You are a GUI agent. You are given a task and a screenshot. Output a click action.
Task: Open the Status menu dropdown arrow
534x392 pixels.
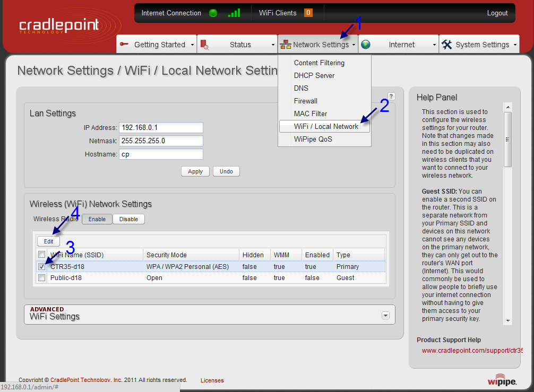pos(273,45)
